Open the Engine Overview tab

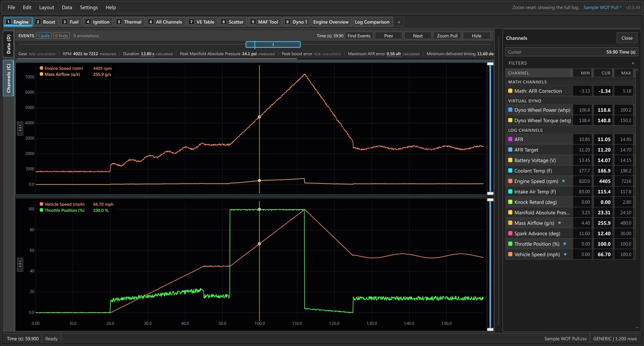point(331,22)
